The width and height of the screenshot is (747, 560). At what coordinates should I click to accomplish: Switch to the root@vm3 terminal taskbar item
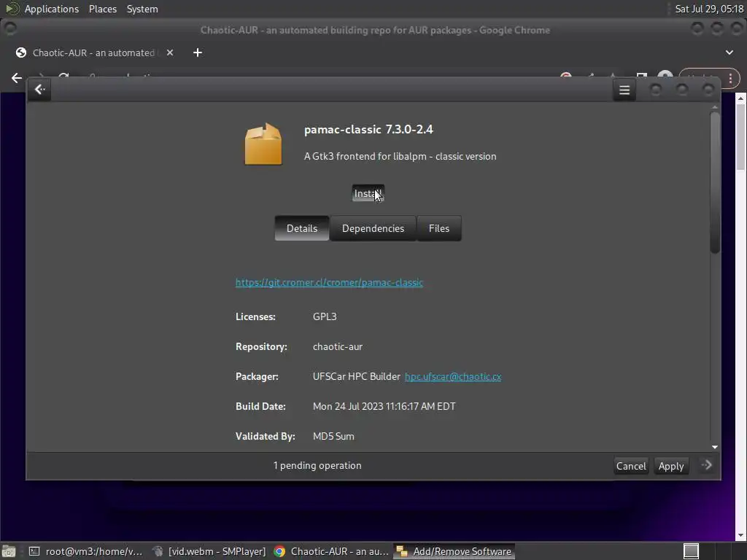(x=86, y=551)
